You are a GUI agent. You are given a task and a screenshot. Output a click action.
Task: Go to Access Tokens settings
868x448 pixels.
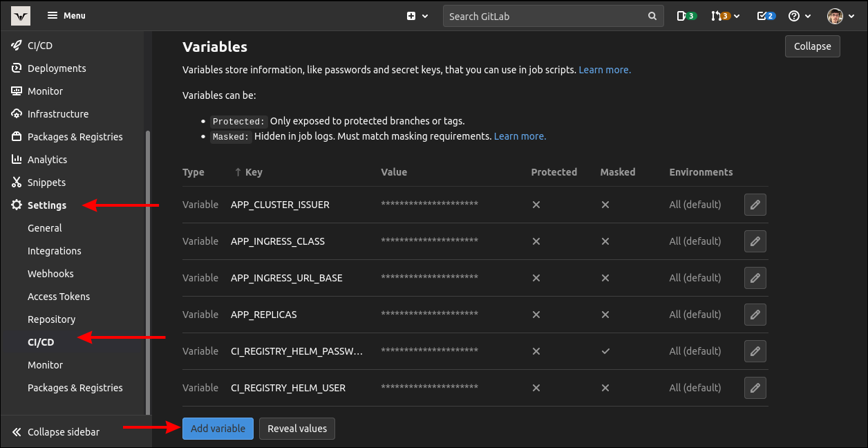pyautogui.click(x=59, y=297)
